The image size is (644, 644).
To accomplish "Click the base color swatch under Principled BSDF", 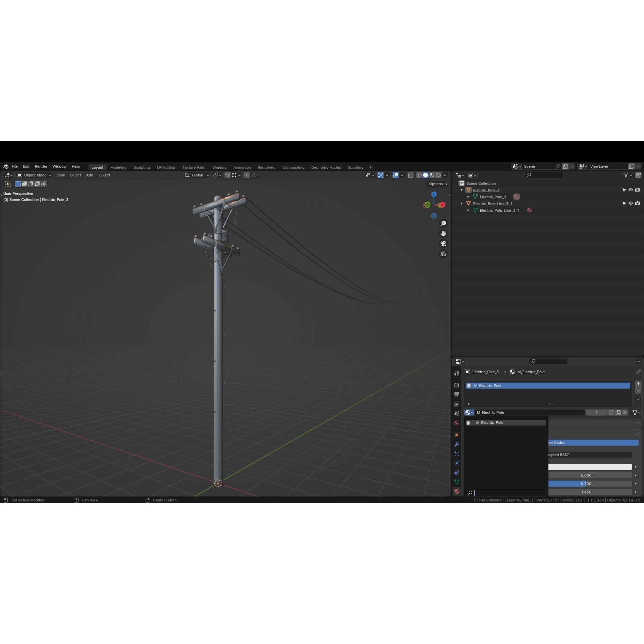I will (x=590, y=467).
